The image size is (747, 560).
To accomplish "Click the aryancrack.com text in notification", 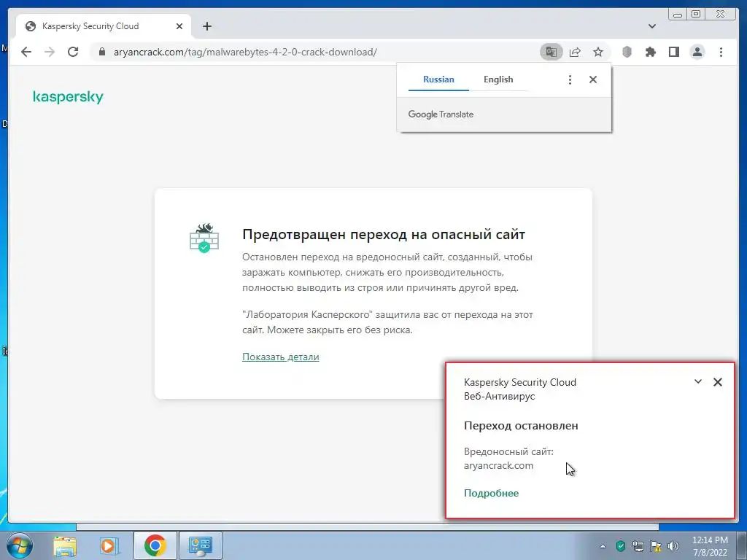I will point(498,465).
